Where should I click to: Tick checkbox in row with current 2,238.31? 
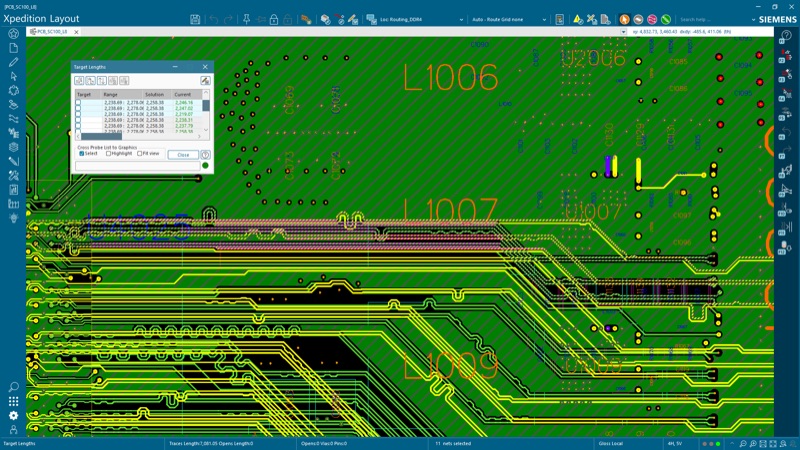78,120
